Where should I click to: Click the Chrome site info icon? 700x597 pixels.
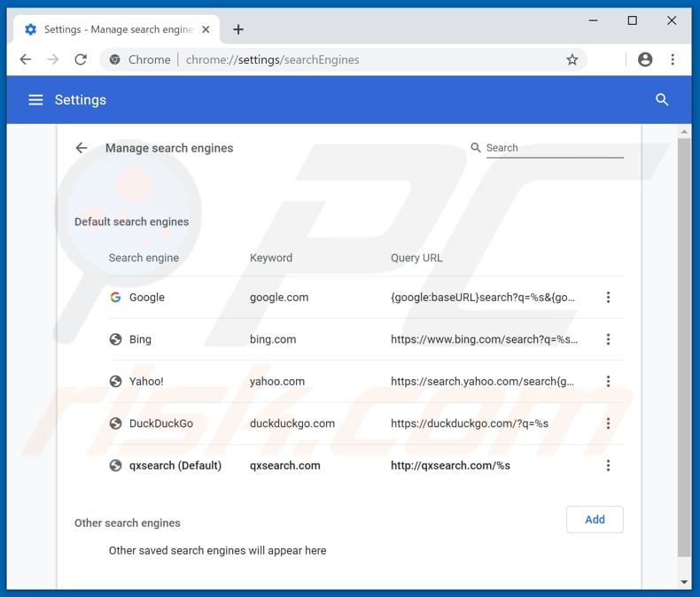pos(114,59)
